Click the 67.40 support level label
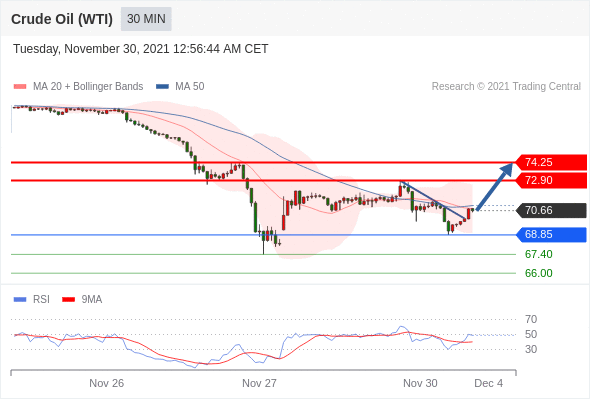This screenshot has width=590, height=400. 538,254
